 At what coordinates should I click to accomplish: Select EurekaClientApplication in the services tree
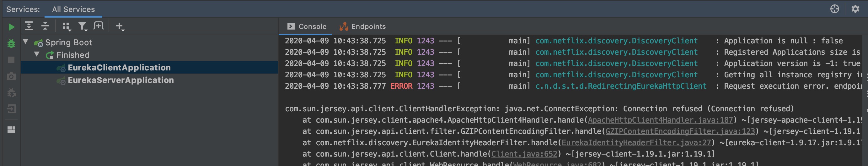(x=119, y=68)
